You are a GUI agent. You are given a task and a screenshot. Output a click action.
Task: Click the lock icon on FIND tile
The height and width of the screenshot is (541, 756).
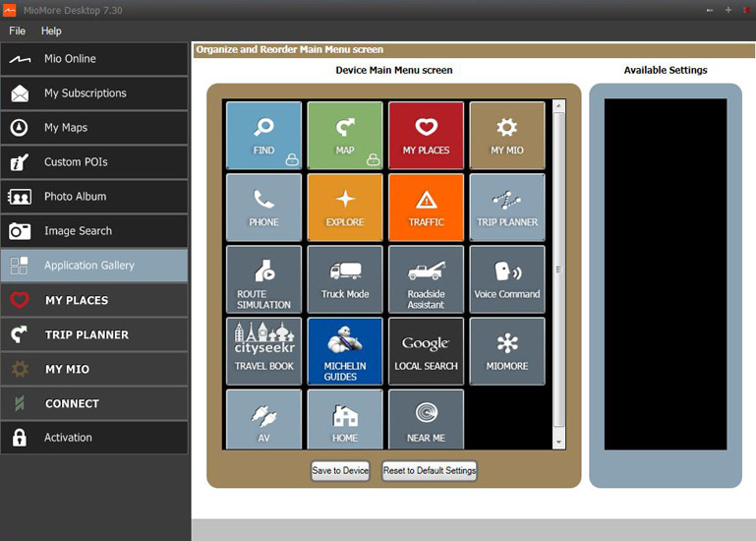292,159
